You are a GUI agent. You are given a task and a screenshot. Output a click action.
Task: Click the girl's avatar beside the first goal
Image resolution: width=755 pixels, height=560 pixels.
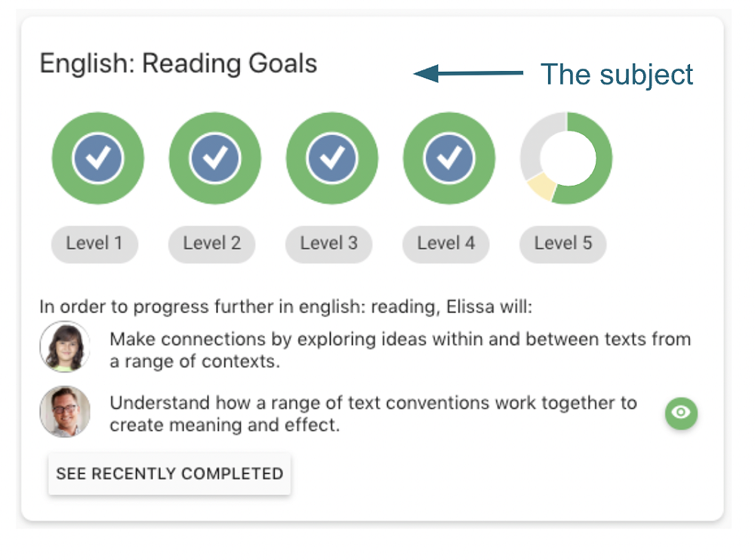pyautogui.click(x=65, y=347)
